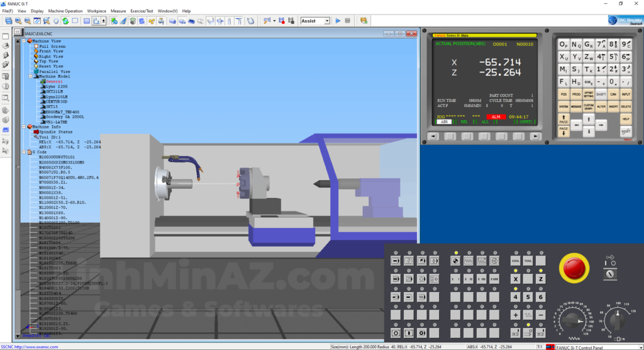Screen dimensions: 644x350
Task: Click the DELETE key on the keypad
Action: tap(626, 106)
